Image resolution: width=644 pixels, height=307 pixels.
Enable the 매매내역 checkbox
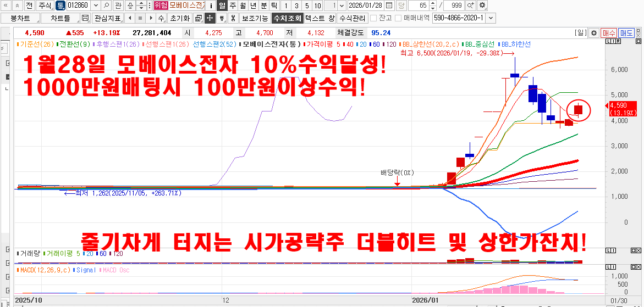399,18
